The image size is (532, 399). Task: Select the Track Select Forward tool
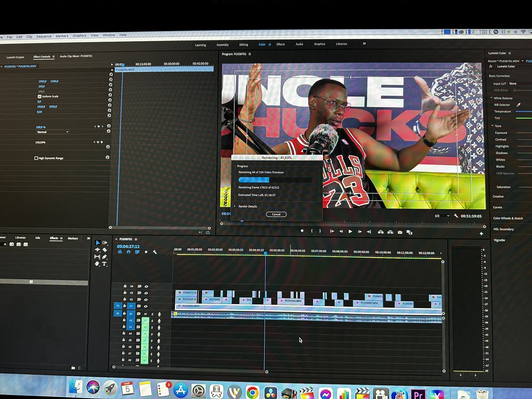tap(105, 243)
